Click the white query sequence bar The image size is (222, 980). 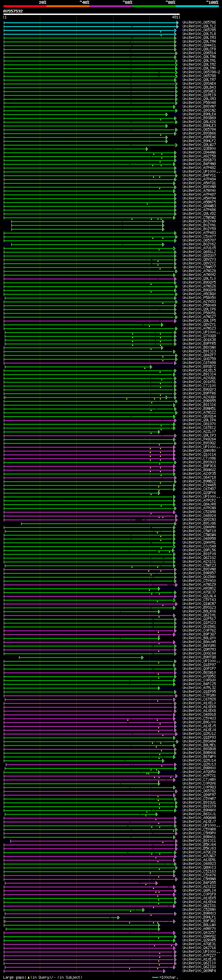point(92,15)
